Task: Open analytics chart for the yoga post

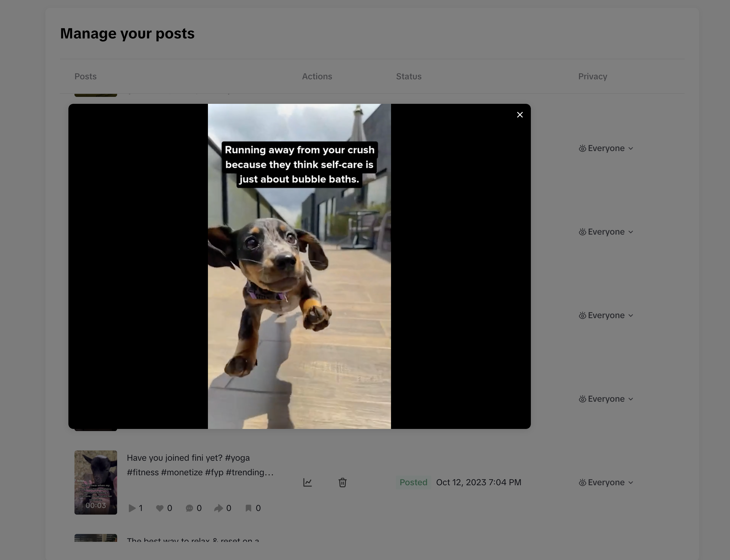Action: click(307, 482)
